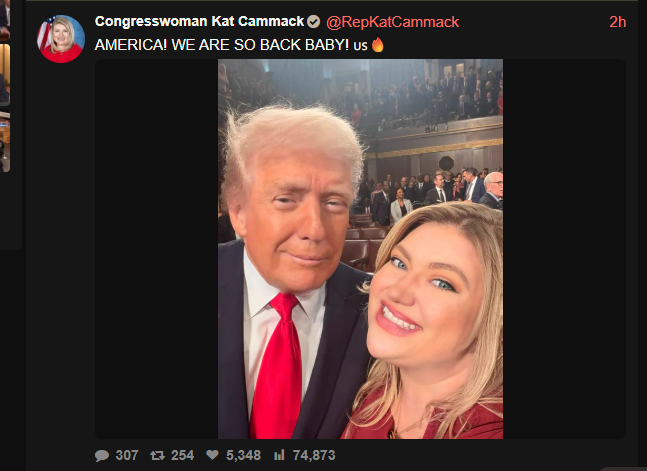The width and height of the screenshot is (647, 471).
Task: Open the topmost cropped thumbnail at left edge
Action: point(5,20)
